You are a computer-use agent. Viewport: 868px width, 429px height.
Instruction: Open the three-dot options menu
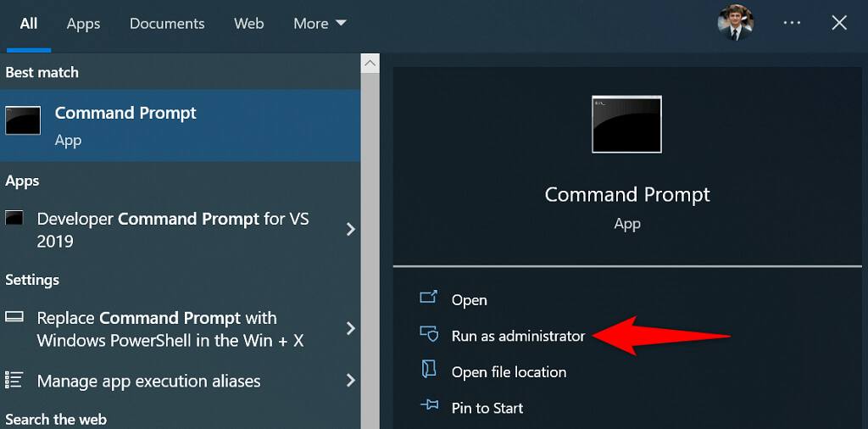(792, 23)
